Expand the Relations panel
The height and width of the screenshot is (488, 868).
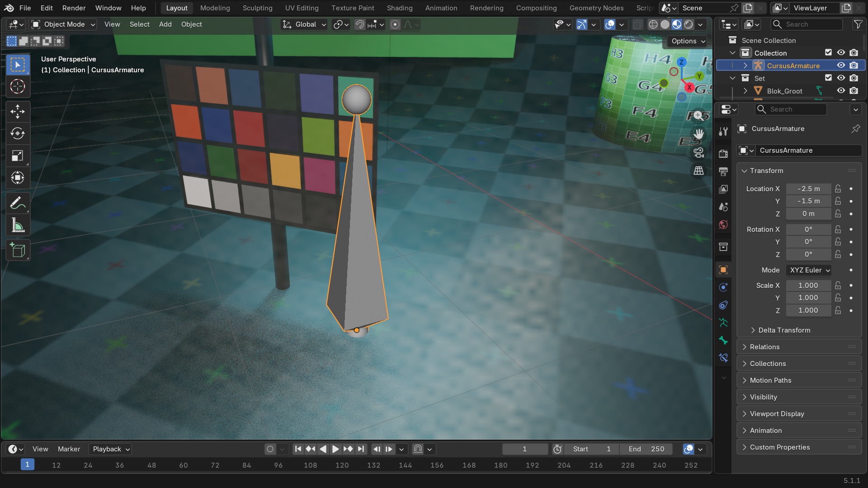point(799,347)
